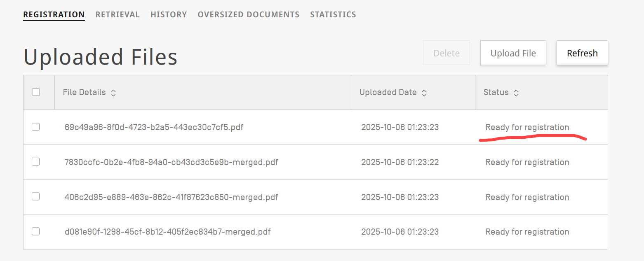Switch to the Retrieval tab
This screenshot has height=261, width=644.
[x=118, y=15]
